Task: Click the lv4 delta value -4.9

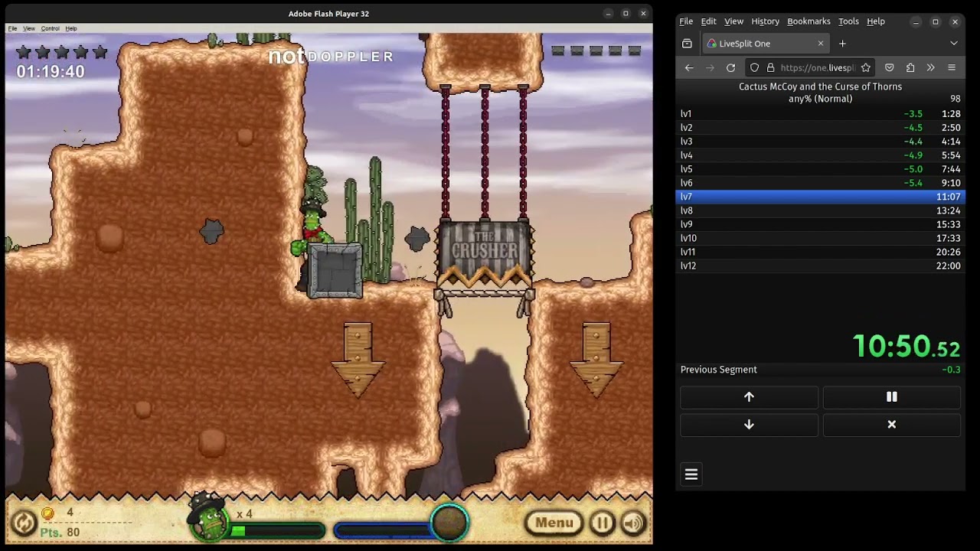Action: [x=913, y=155]
